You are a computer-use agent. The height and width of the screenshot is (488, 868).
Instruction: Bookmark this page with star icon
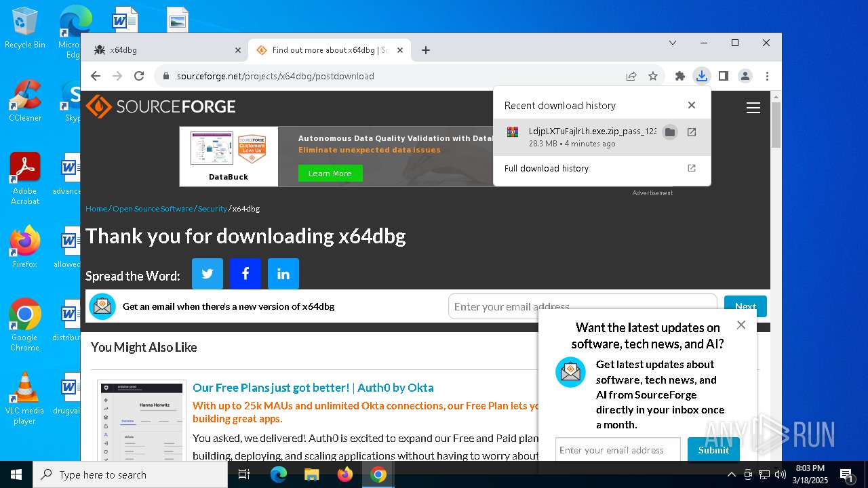click(x=653, y=76)
